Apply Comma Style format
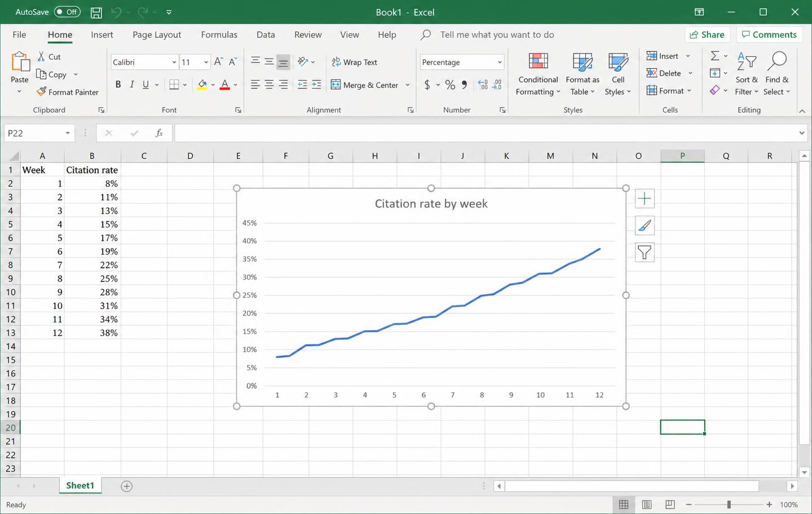 point(464,85)
